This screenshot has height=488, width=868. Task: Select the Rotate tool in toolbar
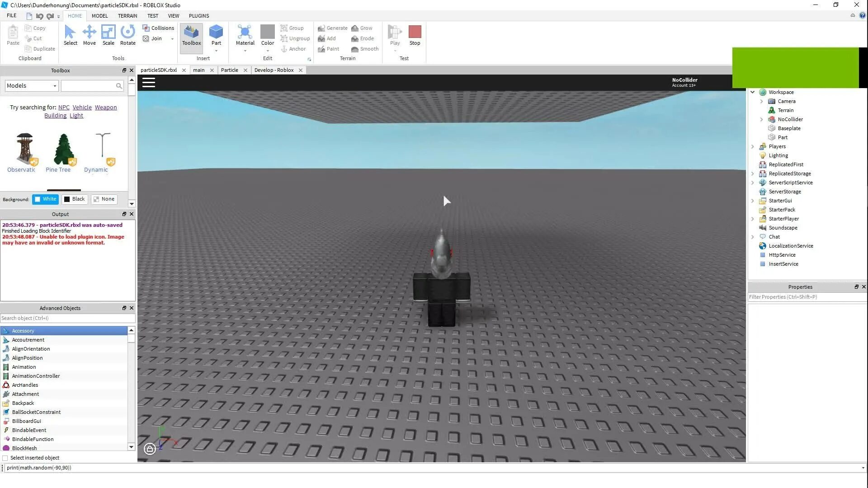(x=127, y=34)
